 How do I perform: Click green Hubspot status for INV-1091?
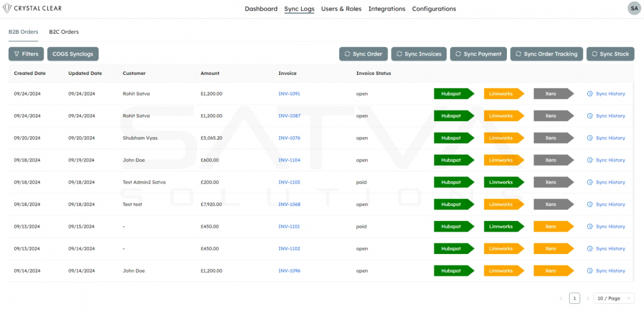pos(454,94)
